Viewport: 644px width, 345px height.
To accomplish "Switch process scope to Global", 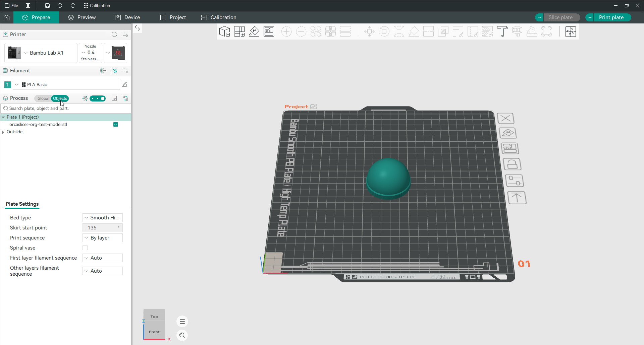I will point(43,98).
